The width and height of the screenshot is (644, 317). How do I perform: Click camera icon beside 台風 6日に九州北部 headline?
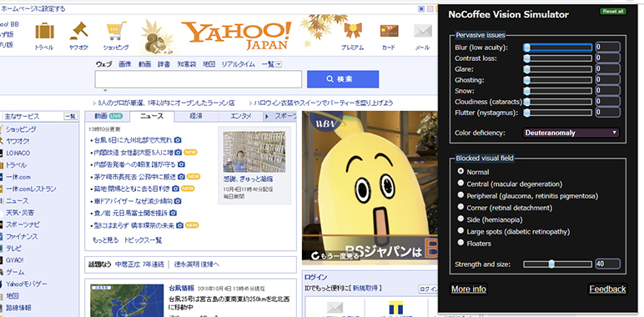tap(178, 140)
